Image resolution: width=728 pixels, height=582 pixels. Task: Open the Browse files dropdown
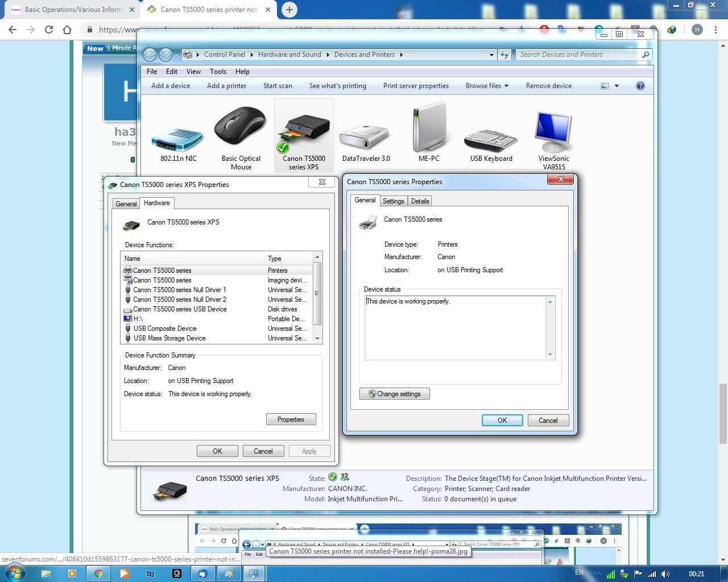tap(486, 86)
